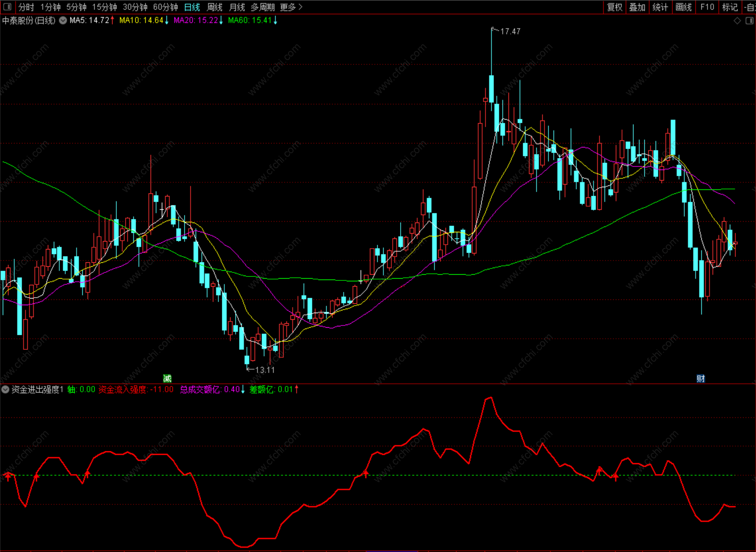This screenshot has width=756, height=552.
Task: Switch to the 月线 monthly tab
Action: 237,7
